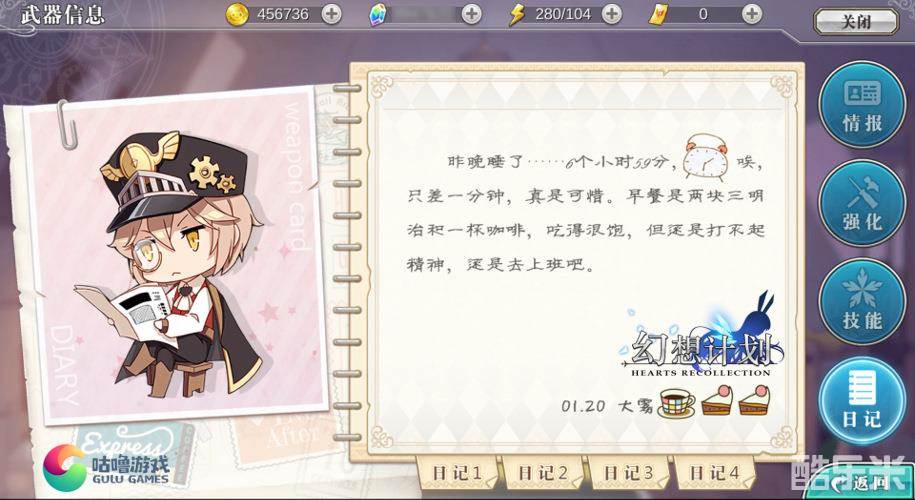Switch to 日记1 tab
Screen dimensions: 915x500
(457, 473)
